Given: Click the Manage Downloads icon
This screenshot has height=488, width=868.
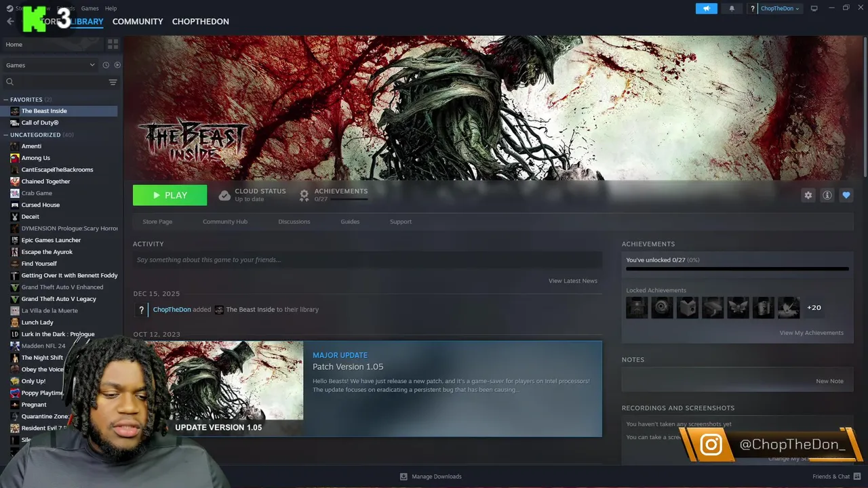Looking at the screenshot, I should coord(403,476).
